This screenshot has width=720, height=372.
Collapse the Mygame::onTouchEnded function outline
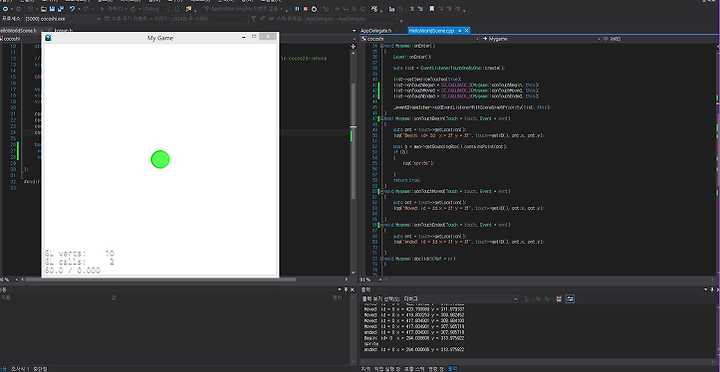click(382, 225)
